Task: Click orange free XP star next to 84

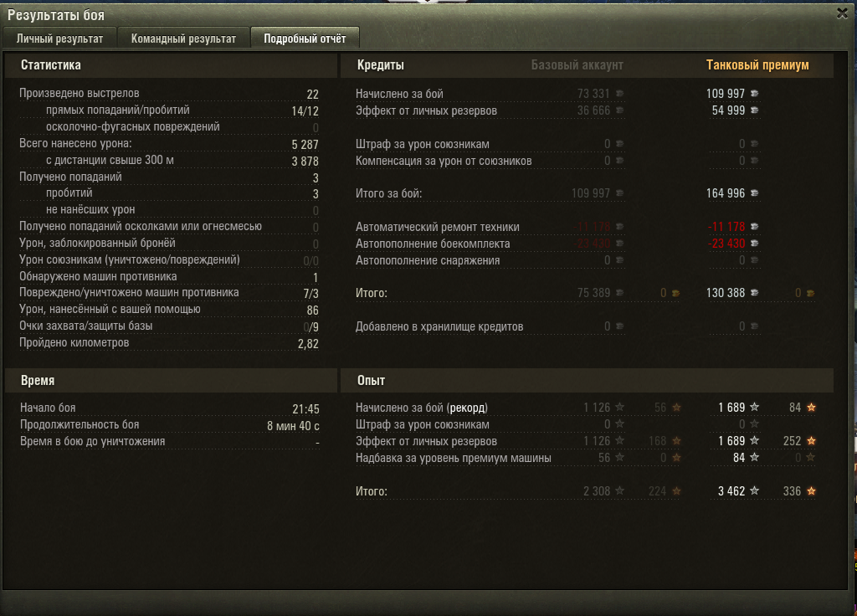Action: [811, 408]
